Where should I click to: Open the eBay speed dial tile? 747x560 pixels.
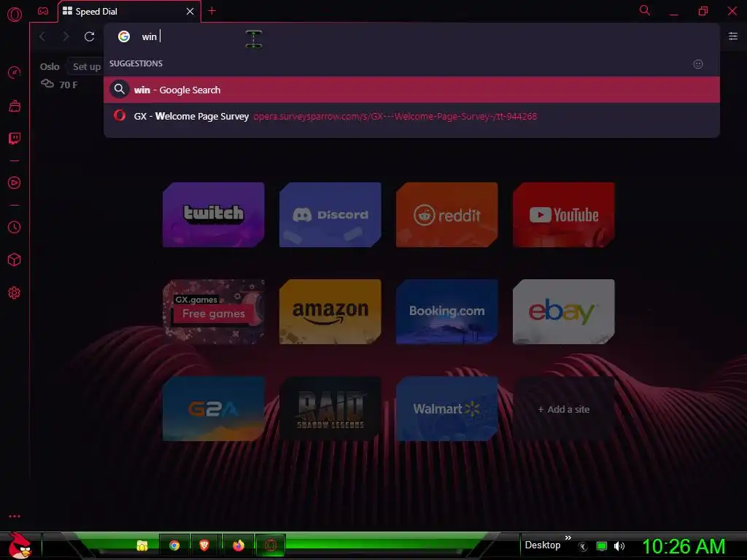(564, 312)
